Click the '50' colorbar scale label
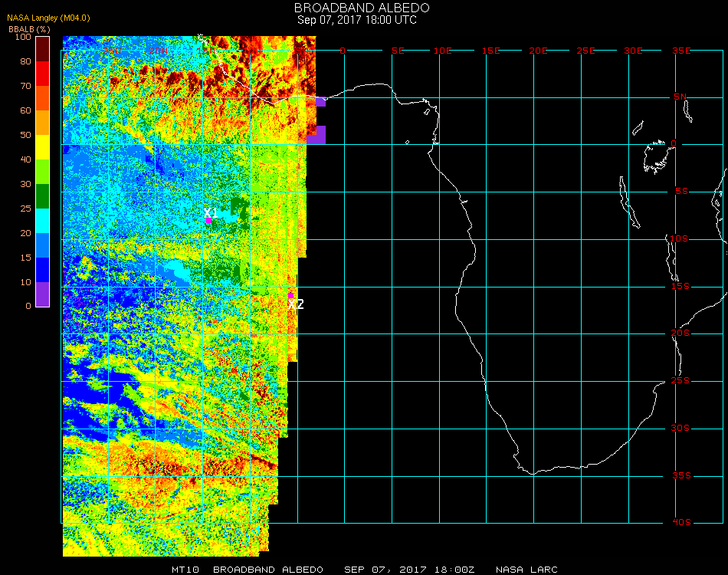728x575 pixels. 25,135
